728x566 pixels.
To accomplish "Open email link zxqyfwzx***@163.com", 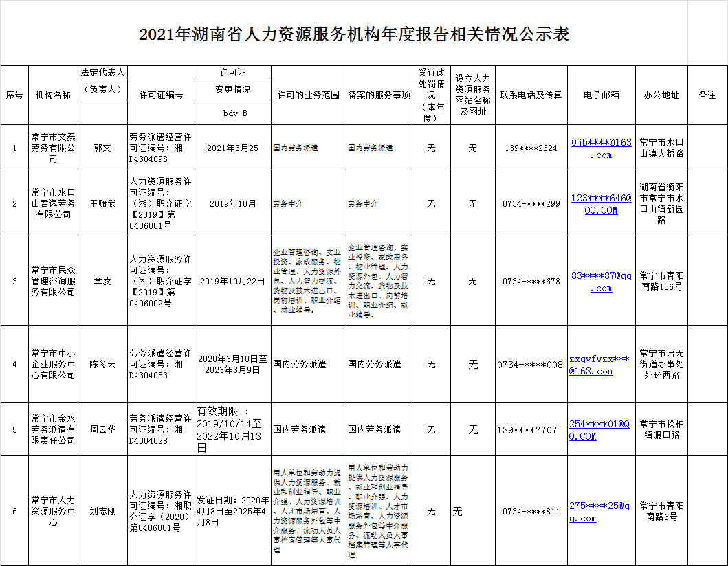I will pyautogui.click(x=599, y=365).
